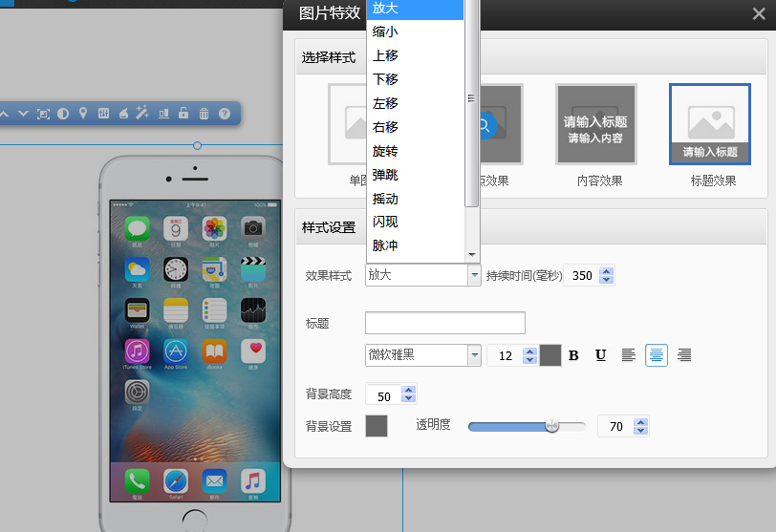Expand the 效果样式 dropdown arrow

474,275
